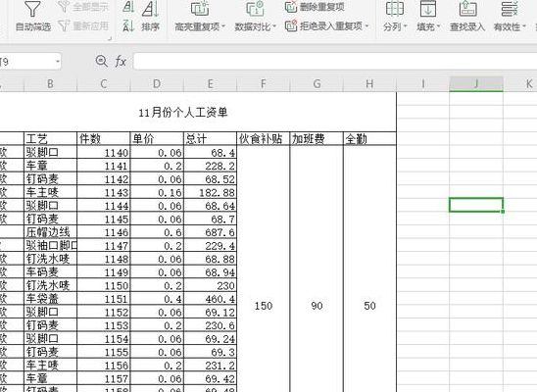
Task: Open the custom Sort (排序) dialog
Action: click(150, 16)
